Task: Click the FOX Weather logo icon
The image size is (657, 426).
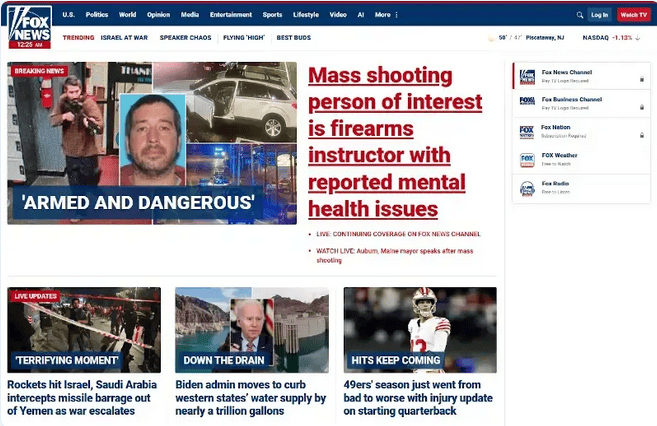Action: click(x=527, y=160)
